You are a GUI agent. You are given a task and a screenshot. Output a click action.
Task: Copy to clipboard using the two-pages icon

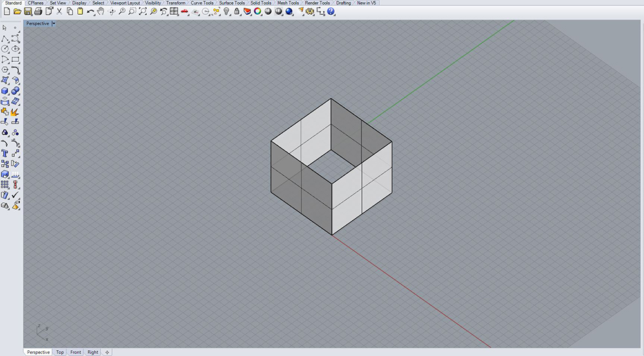click(70, 12)
